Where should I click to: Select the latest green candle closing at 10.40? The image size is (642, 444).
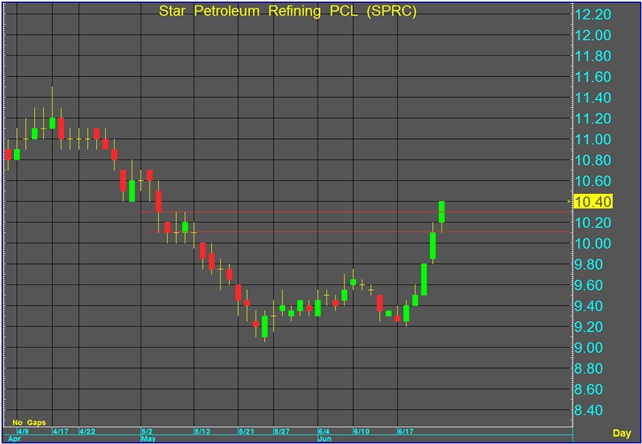click(x=442, y=212)
